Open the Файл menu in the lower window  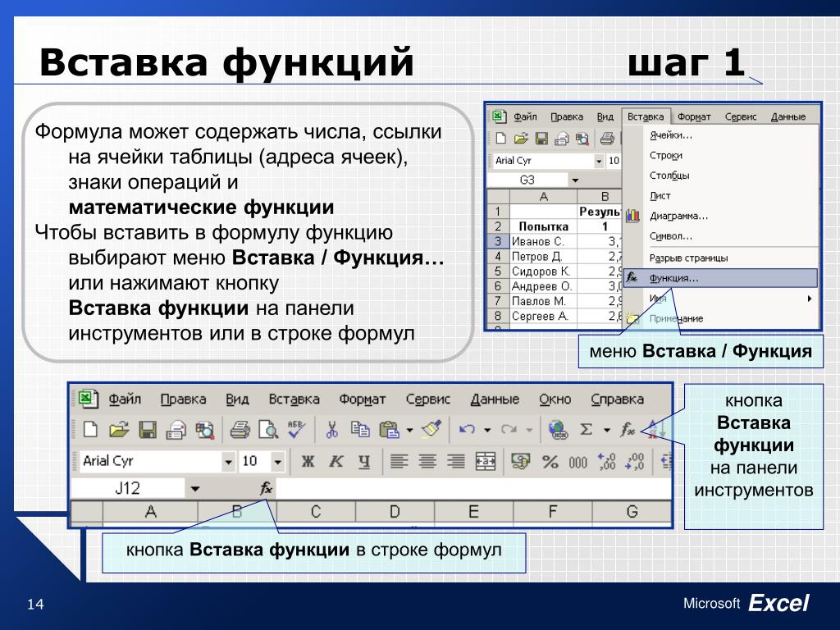125,399
